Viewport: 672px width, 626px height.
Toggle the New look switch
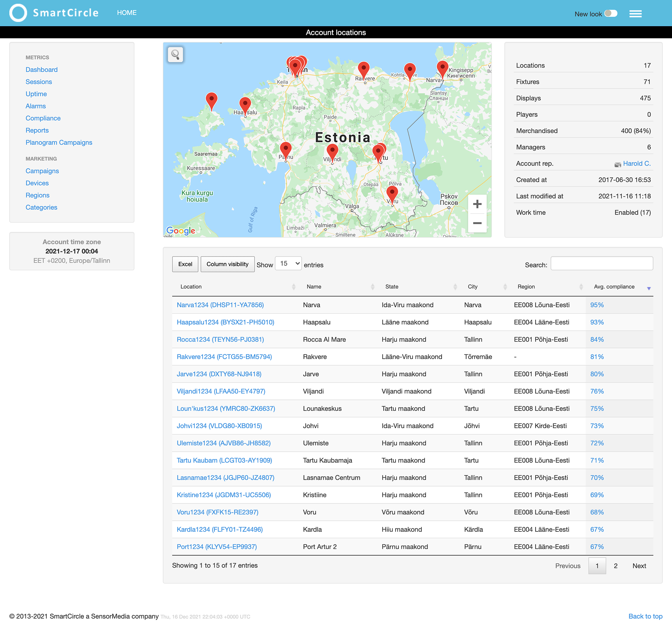[x=611, y=13]
